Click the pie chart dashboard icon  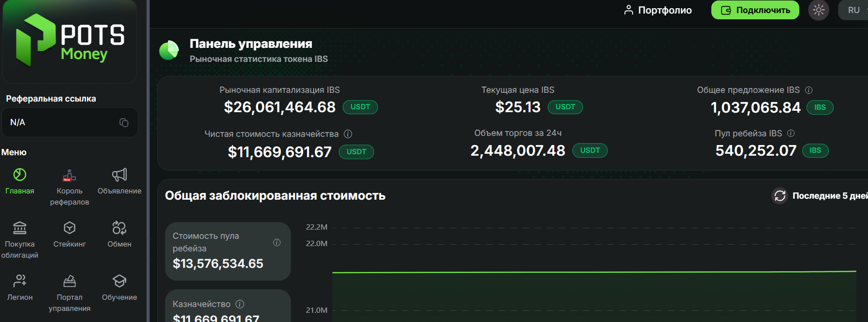click(169, 50)
